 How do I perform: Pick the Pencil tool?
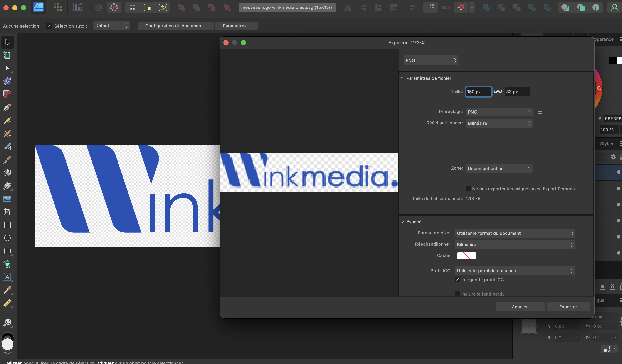coord(7,120)
